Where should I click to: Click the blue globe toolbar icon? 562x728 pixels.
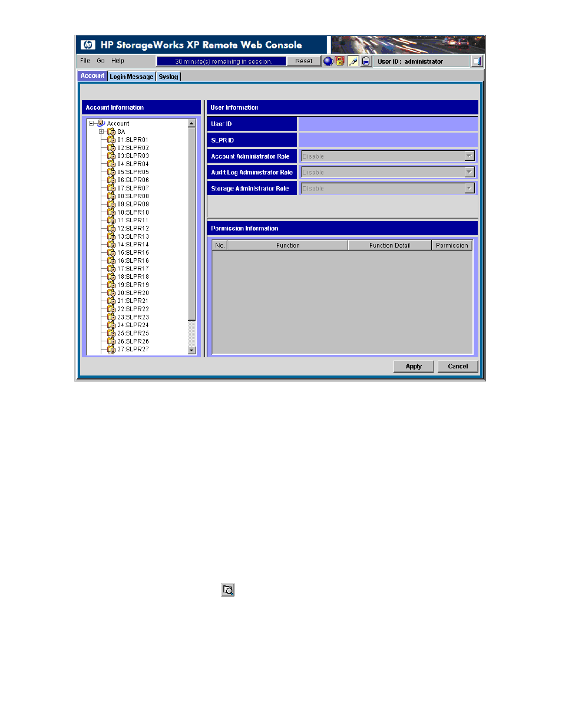click(328, 61)
